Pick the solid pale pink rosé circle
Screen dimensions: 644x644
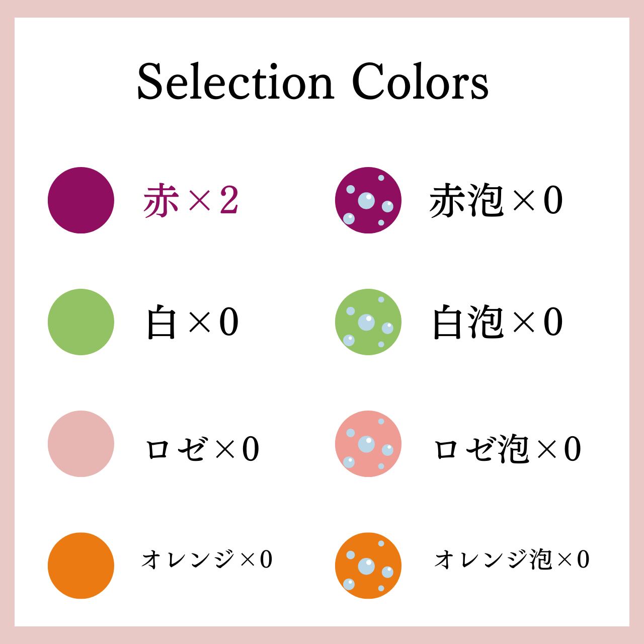(81, 444)
